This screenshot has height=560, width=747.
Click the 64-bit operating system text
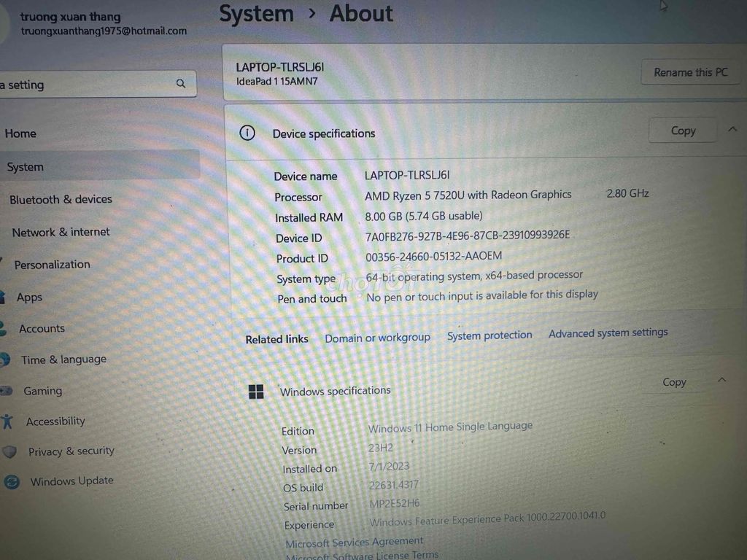(474, 276)
